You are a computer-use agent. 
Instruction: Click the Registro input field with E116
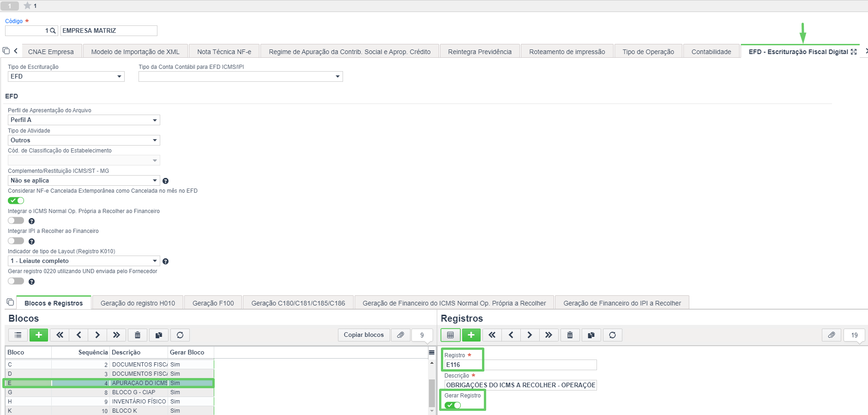520,365
